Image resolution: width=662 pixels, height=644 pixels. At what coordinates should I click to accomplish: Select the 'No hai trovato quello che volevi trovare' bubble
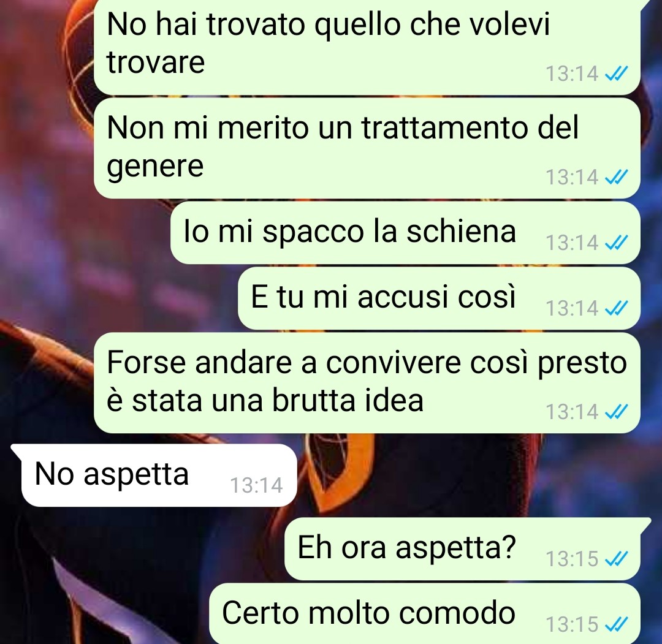coord(367,47)
